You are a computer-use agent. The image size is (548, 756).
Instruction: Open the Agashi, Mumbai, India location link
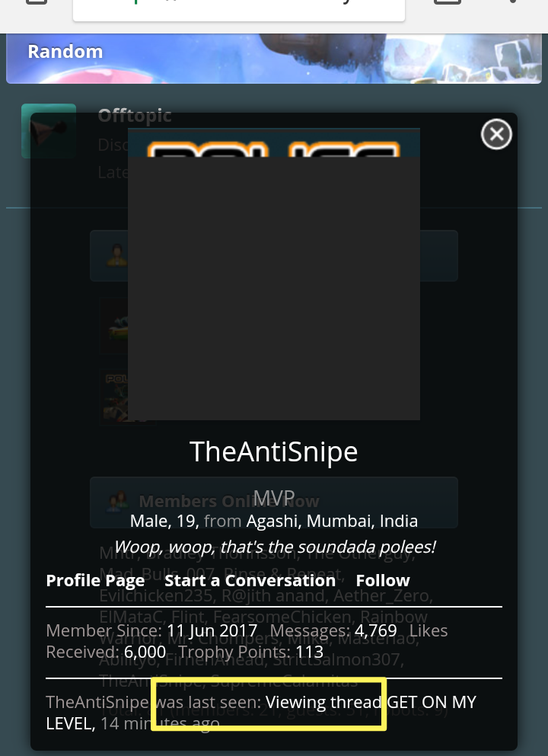pyautogui.click(x=332, y=521)
